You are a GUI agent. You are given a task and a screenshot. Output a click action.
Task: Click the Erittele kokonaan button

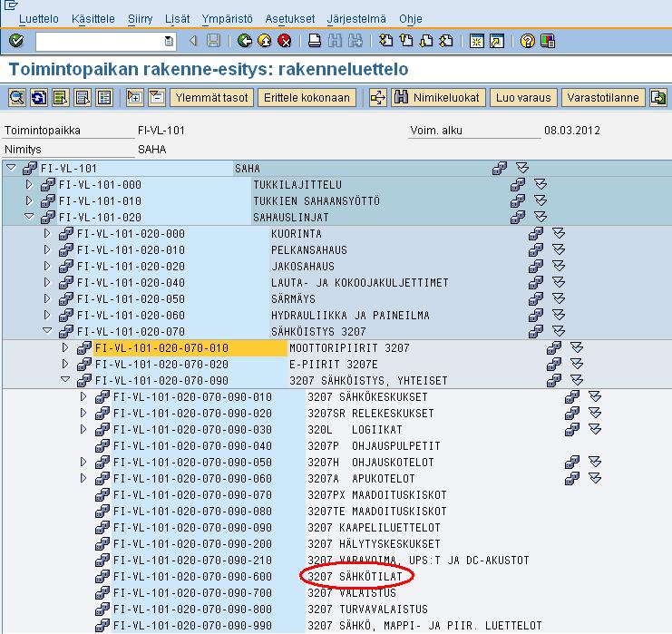(x=307, y=98)
